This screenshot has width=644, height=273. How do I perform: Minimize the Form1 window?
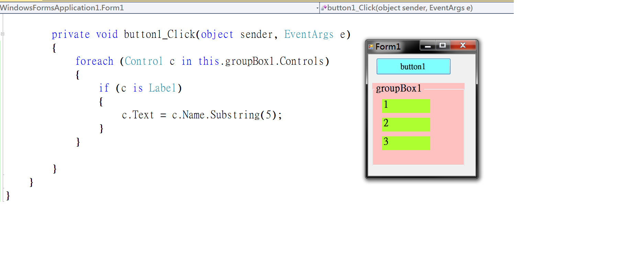coord(428,45)
